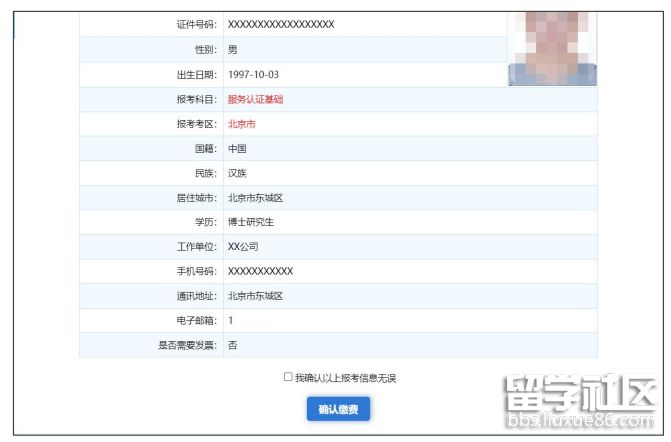This screenshot has height=442, width=671.
Task: Click the red 服务认证基础 subject text
Action: [256, 99]
